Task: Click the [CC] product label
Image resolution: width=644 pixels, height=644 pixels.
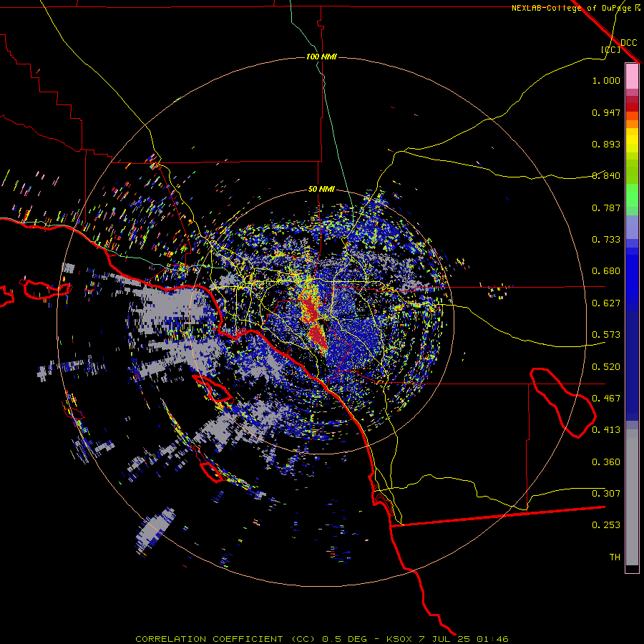Action: (x=611, y=49)
